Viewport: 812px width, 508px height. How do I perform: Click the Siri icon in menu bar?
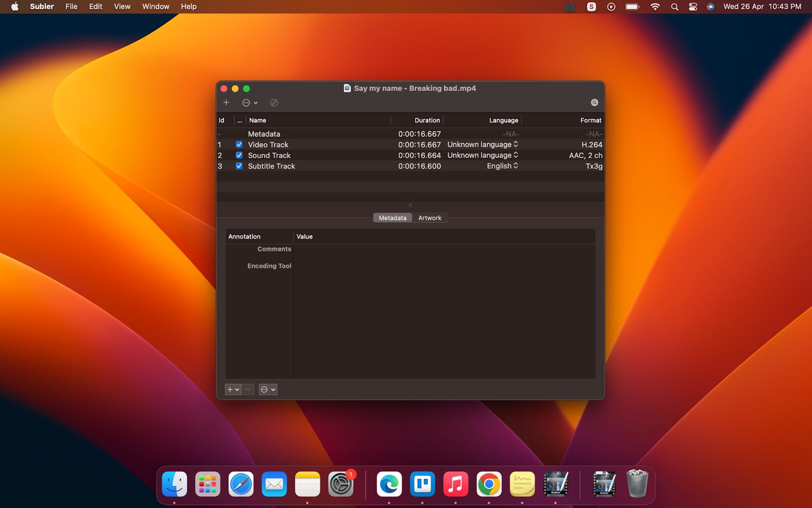(x=710, y=7)
